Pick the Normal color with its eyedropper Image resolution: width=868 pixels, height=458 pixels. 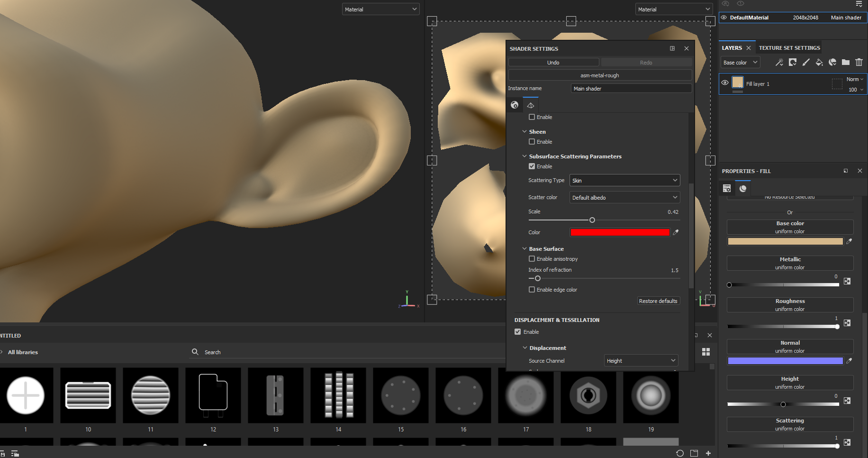(849, 361)
